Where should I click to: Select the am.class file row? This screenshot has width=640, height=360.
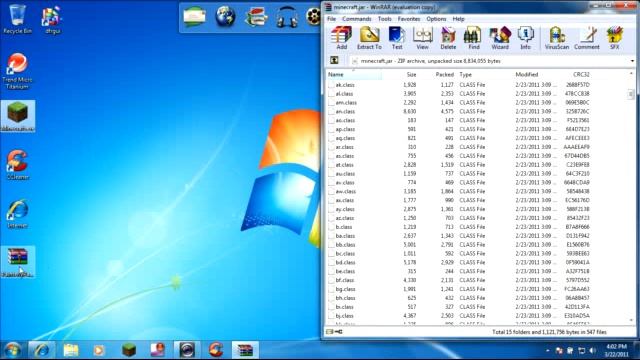[x=459, y=102]
